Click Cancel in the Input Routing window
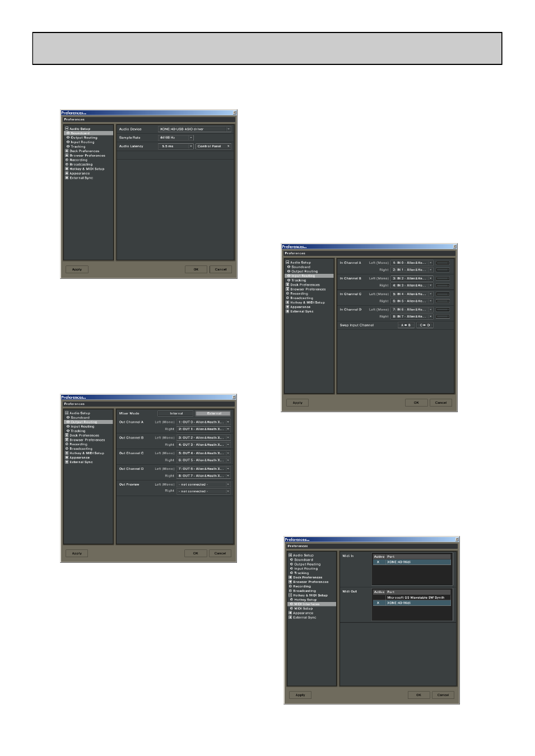 tap(441, 403)
